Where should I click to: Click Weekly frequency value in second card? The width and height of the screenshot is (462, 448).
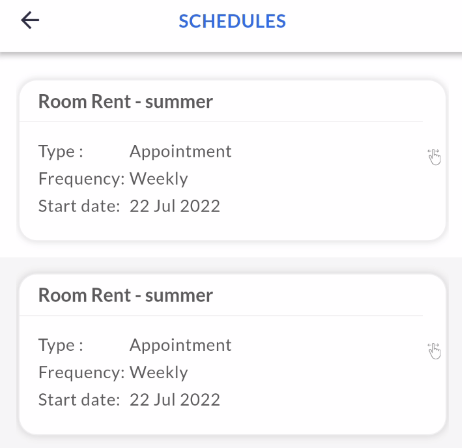(x=159, y=372)
